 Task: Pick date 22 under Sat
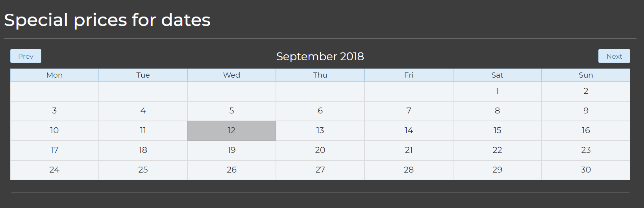(x=497, y=150)
